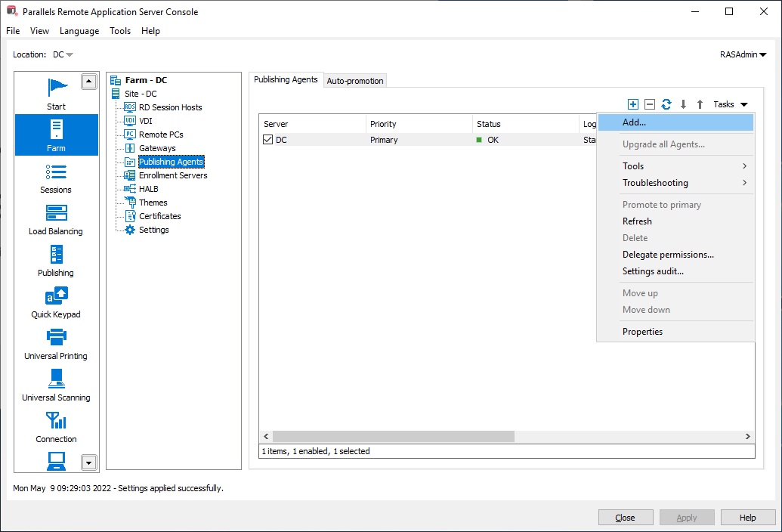Click the Status column header
The width and height of the screenshot is (782, 532).
click(x=525, y=124)
